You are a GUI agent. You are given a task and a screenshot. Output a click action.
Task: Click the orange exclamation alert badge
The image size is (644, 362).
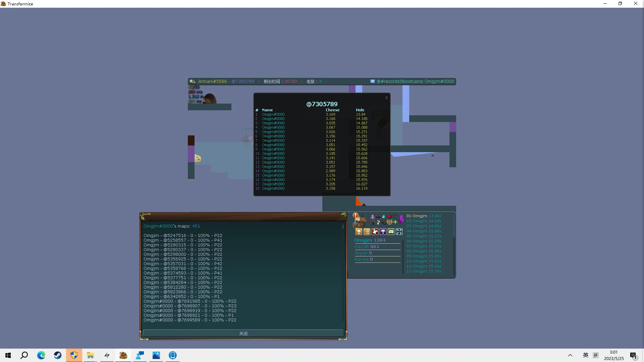[356, 215]
